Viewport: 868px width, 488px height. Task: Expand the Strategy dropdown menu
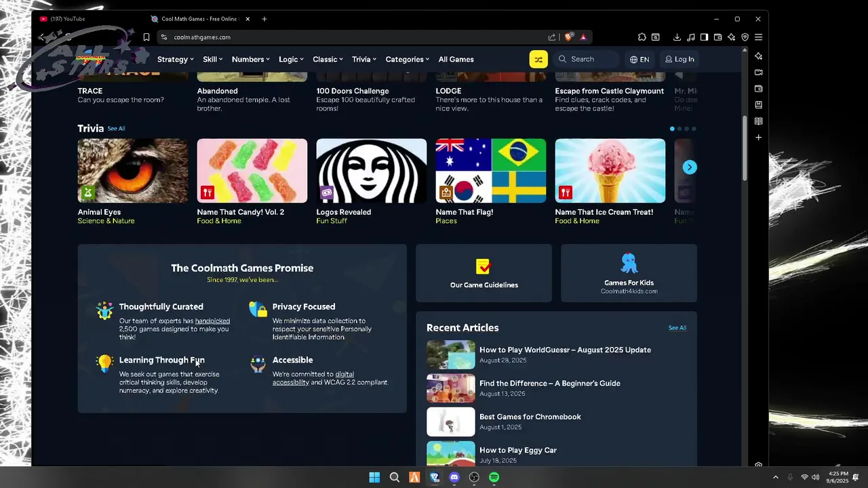tap(175, 59)
